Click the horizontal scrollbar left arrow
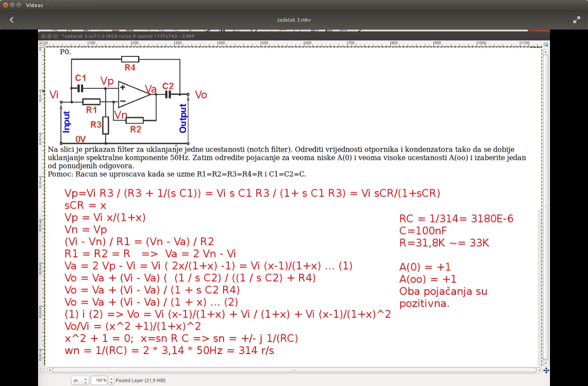This screenshot has height=386, width=588. pos(49,370)
